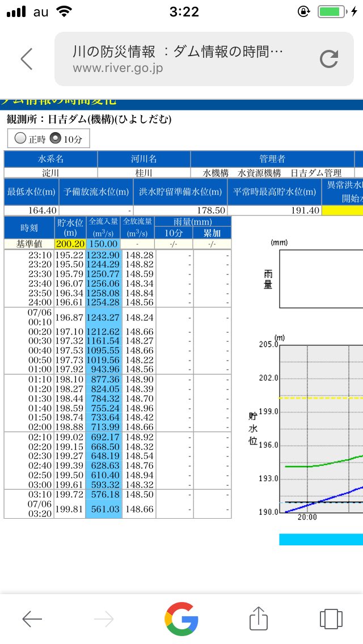Screen dimensions: 363x644
Task: Tap the 淀川 cell
Action: pos(50,173)
